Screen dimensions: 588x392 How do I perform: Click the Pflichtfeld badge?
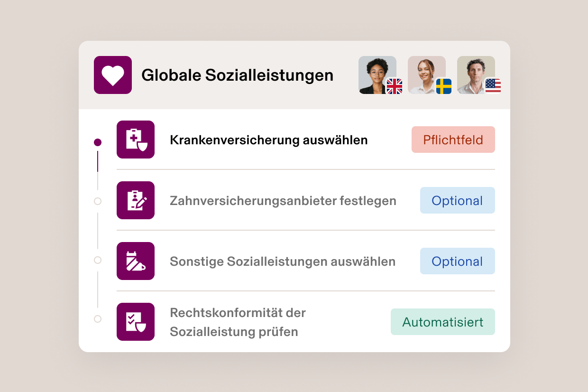453,140
